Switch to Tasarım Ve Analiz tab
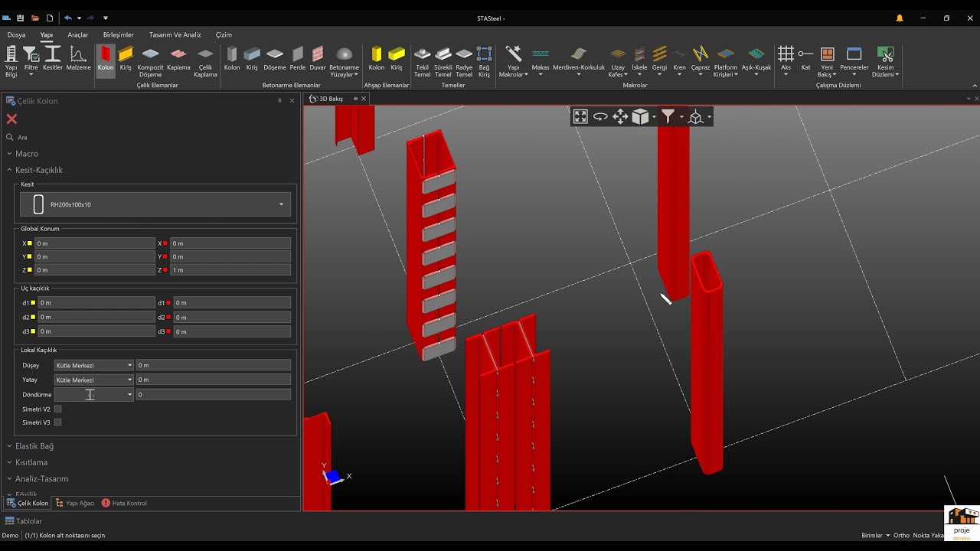The image size is (980, 551). click(x=175, y=34)
